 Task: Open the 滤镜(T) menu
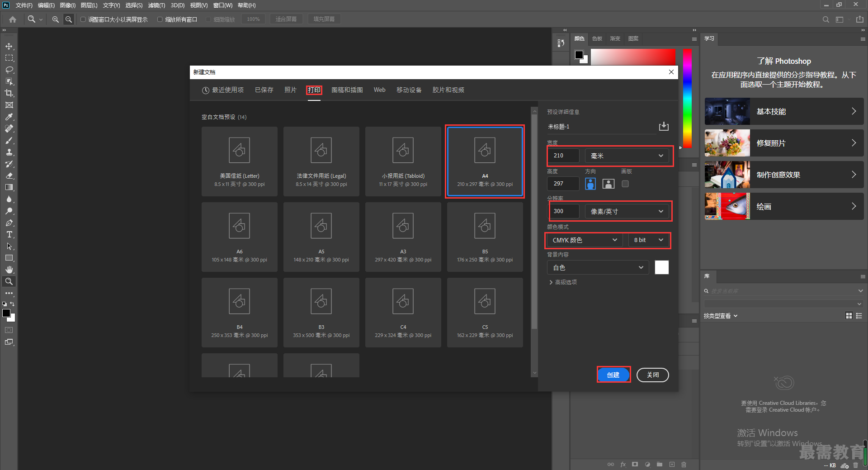click(156, 5)
